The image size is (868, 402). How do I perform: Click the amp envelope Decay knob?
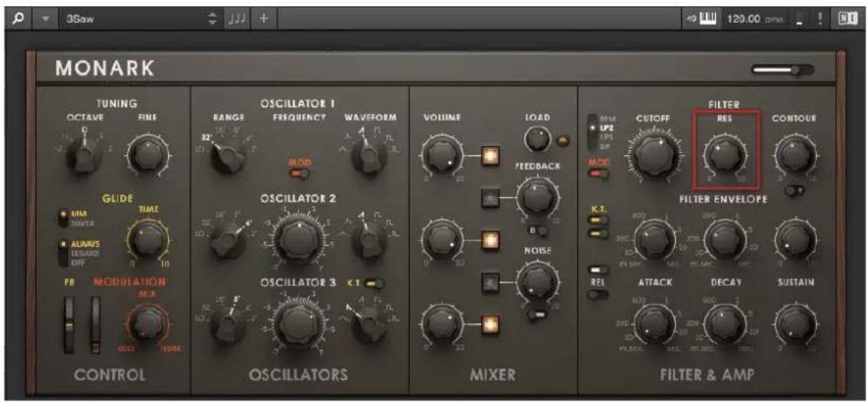click(725, 324)
